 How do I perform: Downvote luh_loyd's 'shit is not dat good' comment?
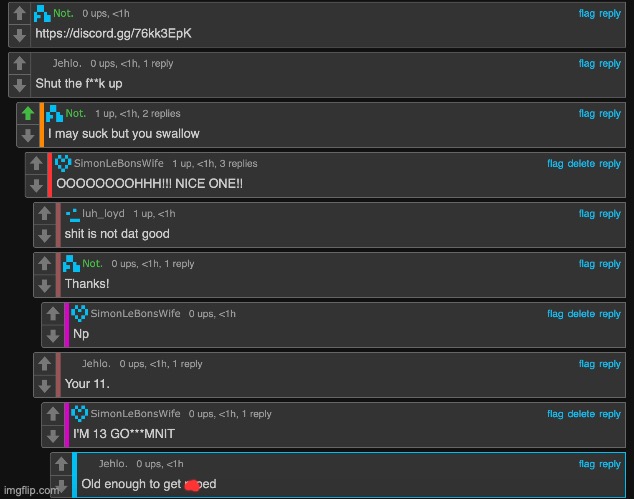tap(44, 236)
